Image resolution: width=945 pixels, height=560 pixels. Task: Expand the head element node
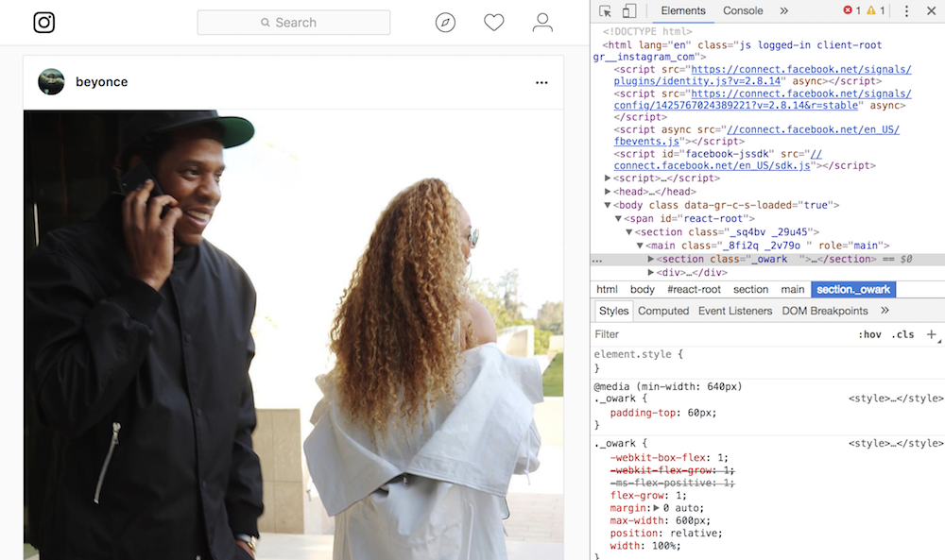click(608, 192)
